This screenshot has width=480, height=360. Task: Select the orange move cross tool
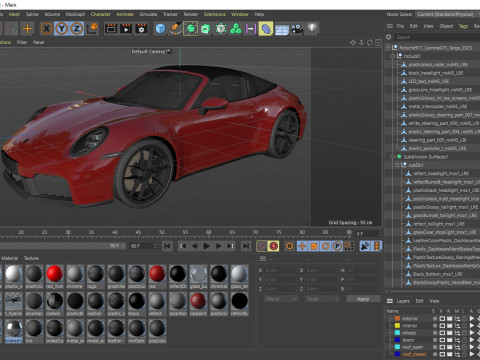point(27,29)
